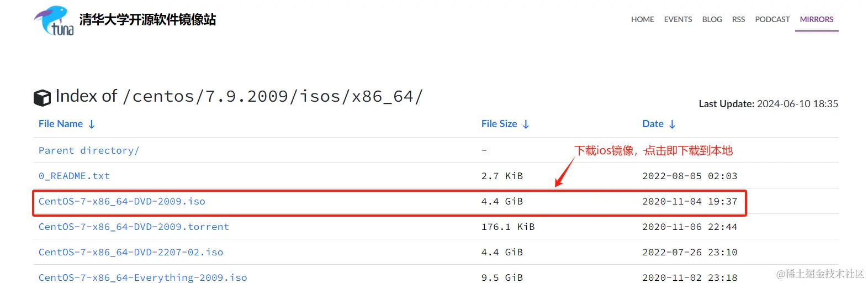Click the Date sort arrow
Image resolution: width=868 pixels, height=283 pixels.
[x=672, y=124]
